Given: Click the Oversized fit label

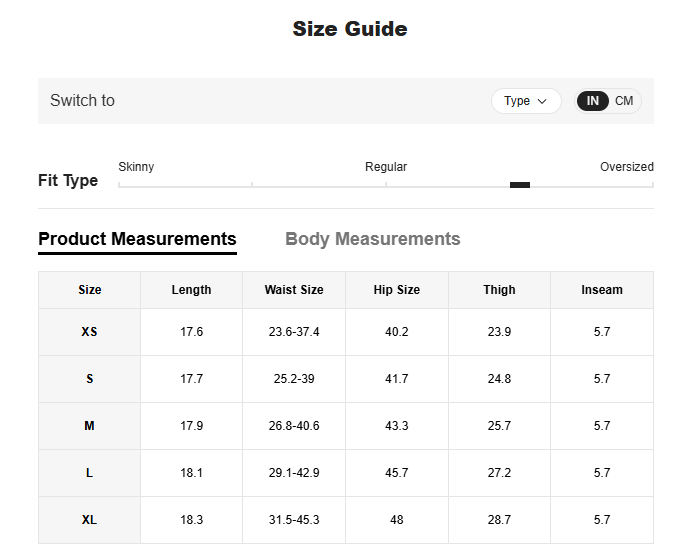Looking at the screenshot, I should [x=626, y=167].
